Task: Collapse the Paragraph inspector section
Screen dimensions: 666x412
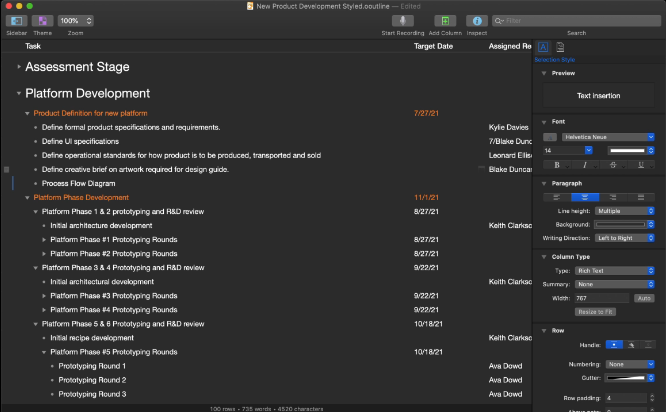Action: click(544, 183)
